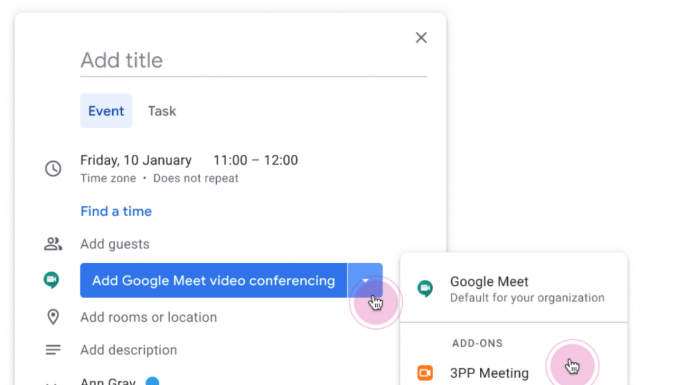This screenshot has width=696, height=385.
Task: Open the video conferencing options dropdown arrow
Action: [365, 280]
